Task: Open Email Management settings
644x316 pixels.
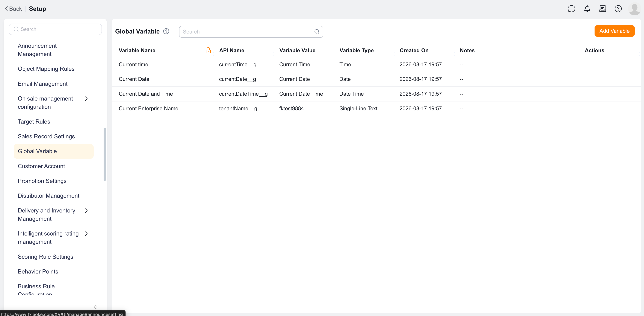Action: [x=43, y=84]
